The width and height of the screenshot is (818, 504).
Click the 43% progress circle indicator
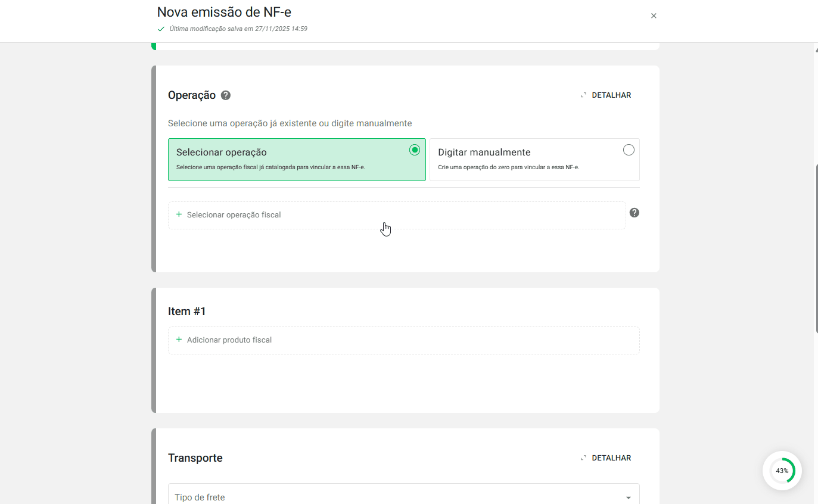(782, 471)
